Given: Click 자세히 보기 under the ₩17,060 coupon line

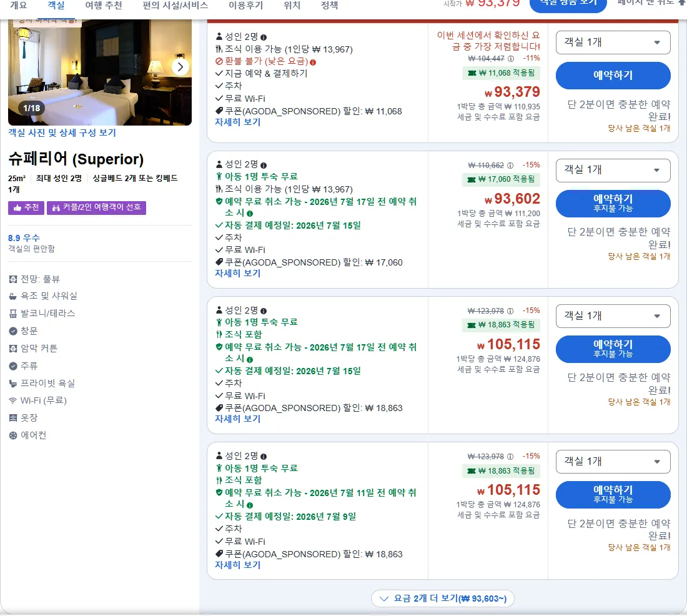Looking at the screenshot, I should 238,274.
